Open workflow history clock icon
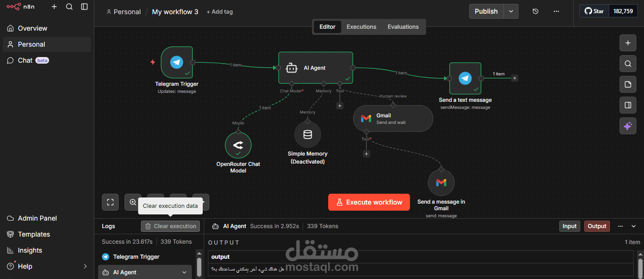This screenshot has width=644, height=279. pyautogui.click(x=536, y=11)
